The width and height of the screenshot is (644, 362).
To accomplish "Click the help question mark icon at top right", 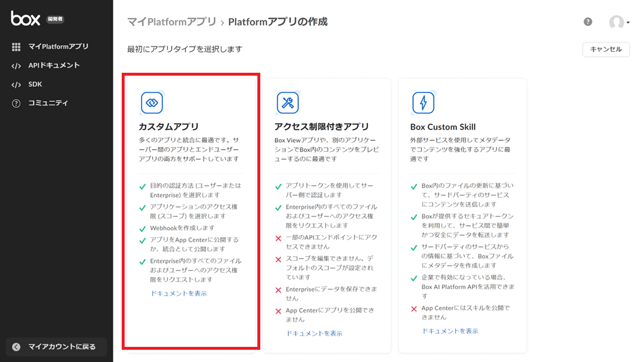I will [x=588, y=22].
